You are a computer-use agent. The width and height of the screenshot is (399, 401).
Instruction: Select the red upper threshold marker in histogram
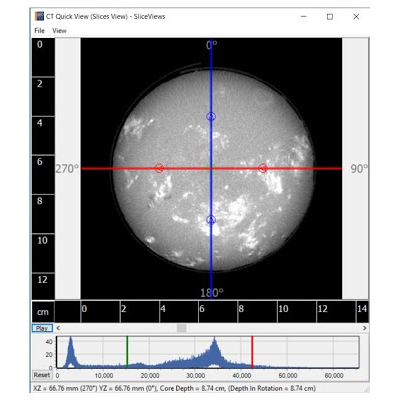coord(252,352)
